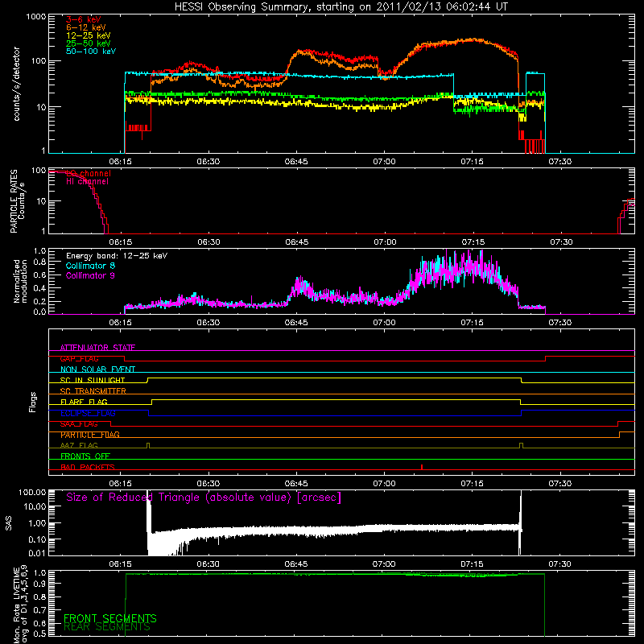Click the SAA_FLAG label
Viewport: 644px width, 644px height.
79,424
